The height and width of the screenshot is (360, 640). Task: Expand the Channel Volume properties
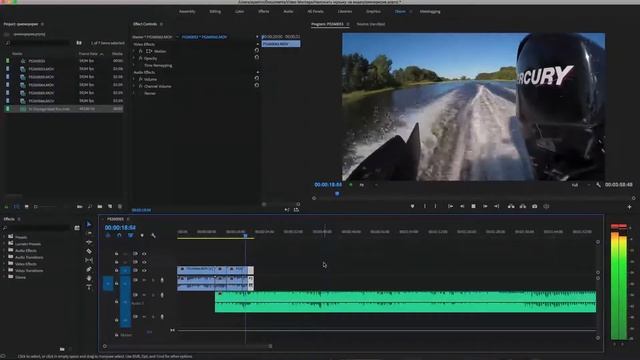coord(134,86)
